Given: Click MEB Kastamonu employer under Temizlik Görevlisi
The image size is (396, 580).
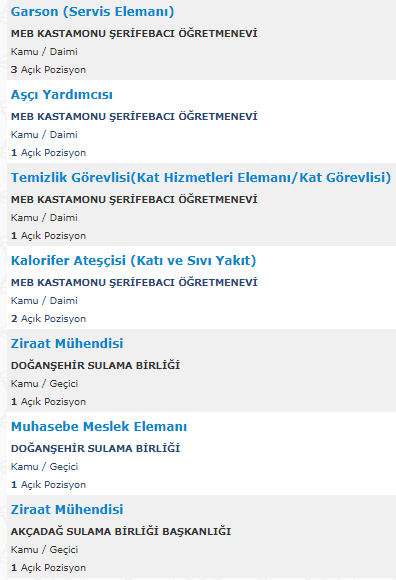Looking at the screenshot, I should coord(134,199).
